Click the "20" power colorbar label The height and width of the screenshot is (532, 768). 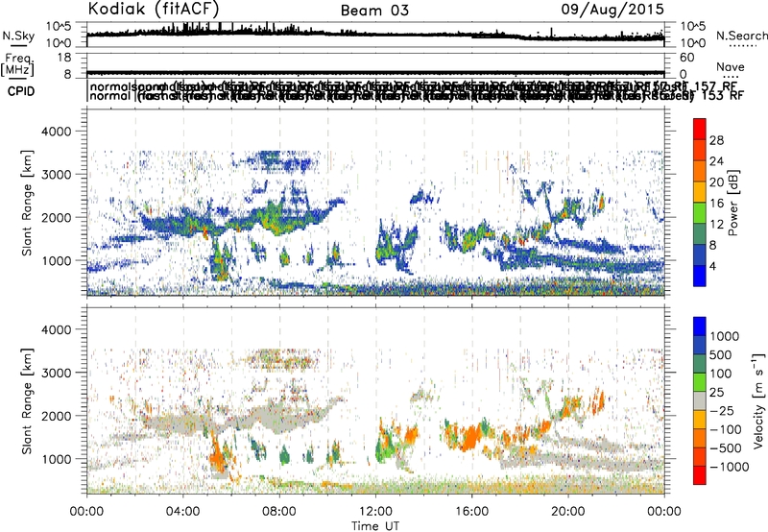click(x=716, y=182)
